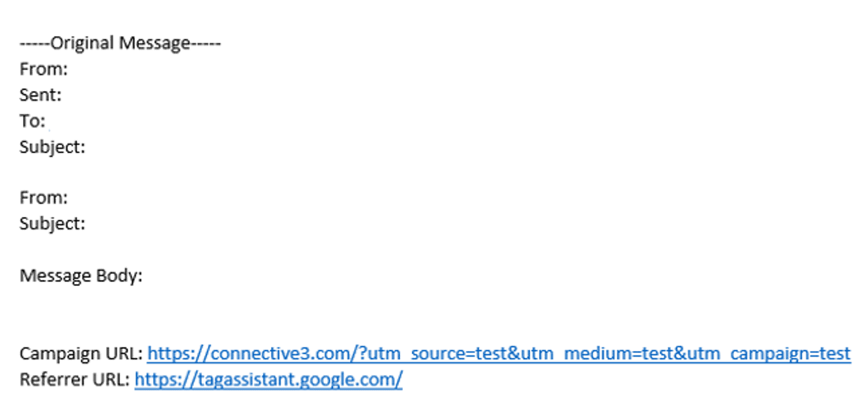This screenshot has width=868, height=410.
Task: Click the first "From:" label above Sent
Action: click(43, 69)
